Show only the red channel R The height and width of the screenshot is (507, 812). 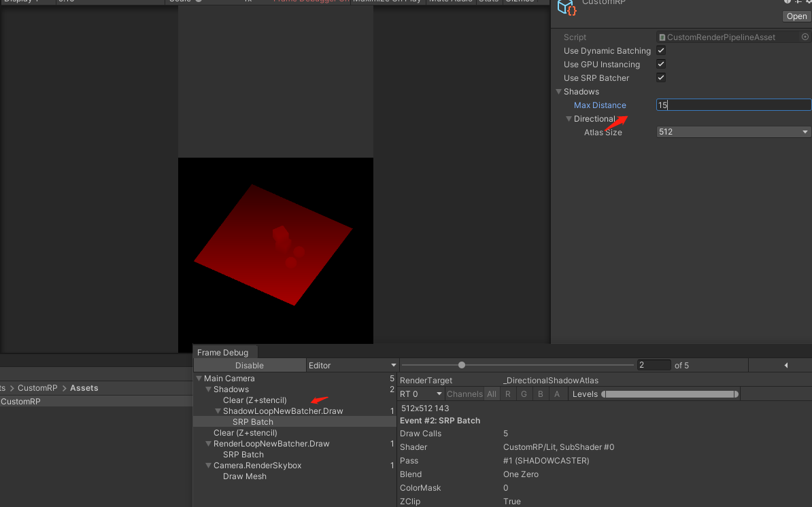pos(507,394)
